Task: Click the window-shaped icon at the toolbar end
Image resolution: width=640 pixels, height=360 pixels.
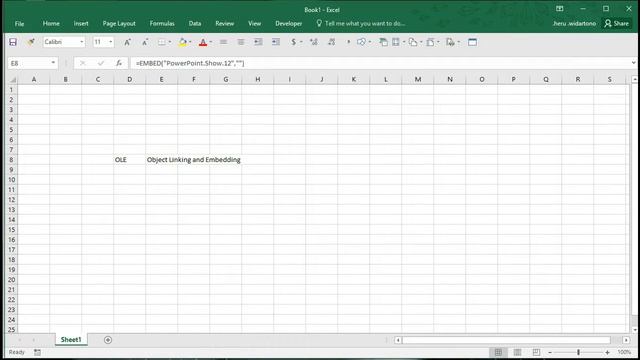Action: pos(473,42)
